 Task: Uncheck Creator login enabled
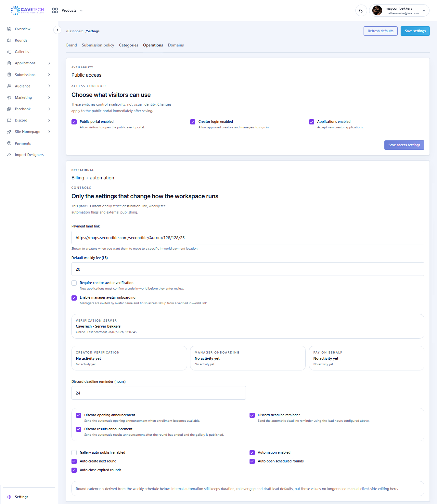193,122
